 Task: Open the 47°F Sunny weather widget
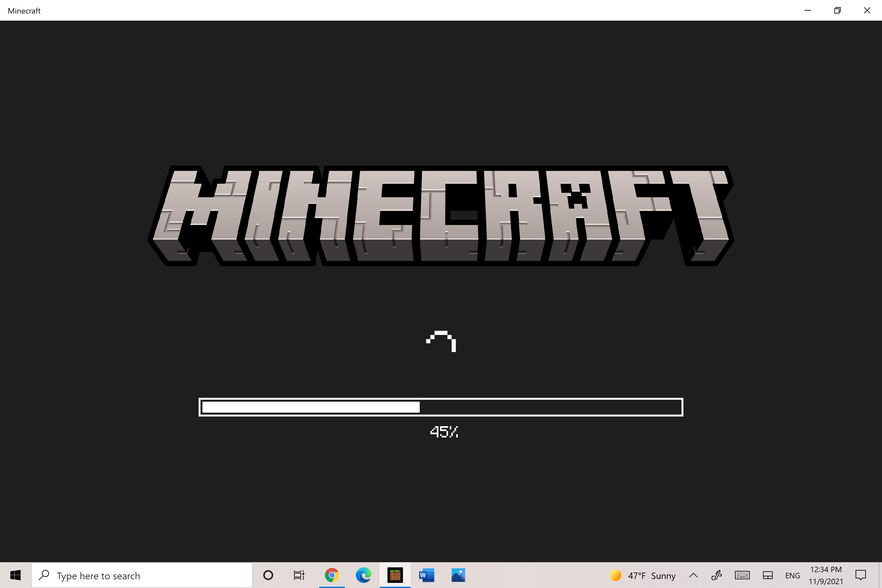643,575
